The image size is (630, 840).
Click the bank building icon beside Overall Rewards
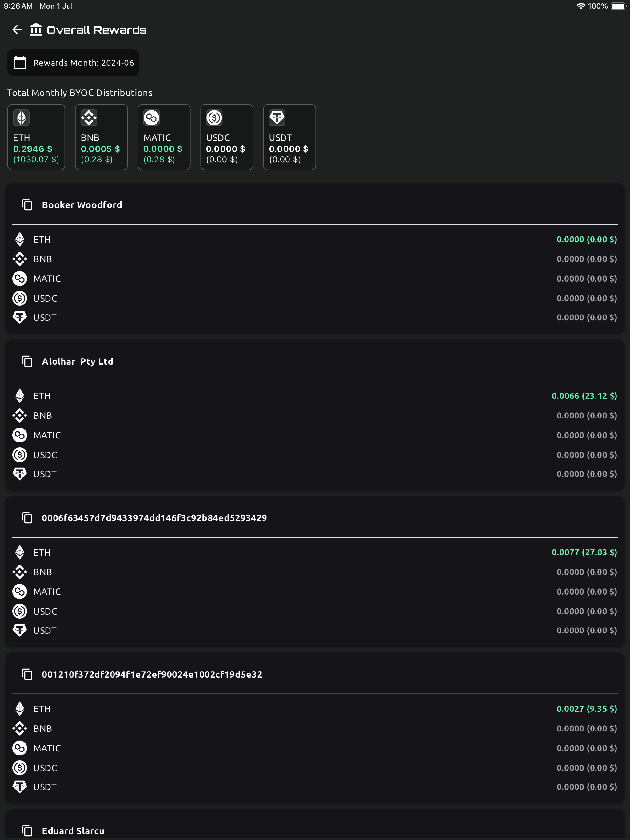[36, 29]
